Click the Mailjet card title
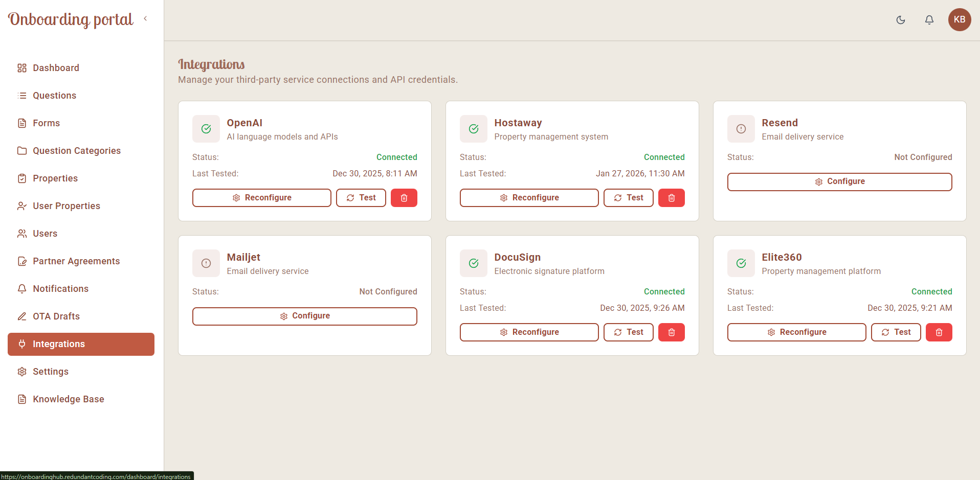Screen dimensions: 980x480 (x=243, y=257)
